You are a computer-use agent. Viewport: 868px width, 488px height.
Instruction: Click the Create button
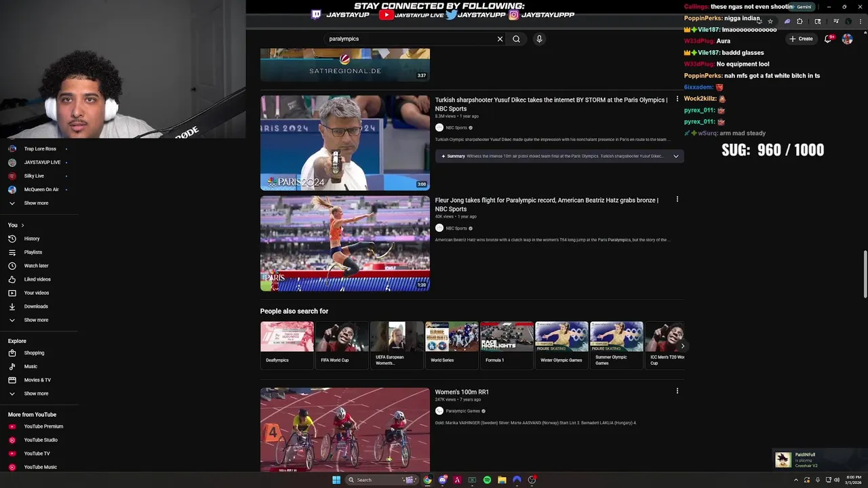[x=801, y=39]
